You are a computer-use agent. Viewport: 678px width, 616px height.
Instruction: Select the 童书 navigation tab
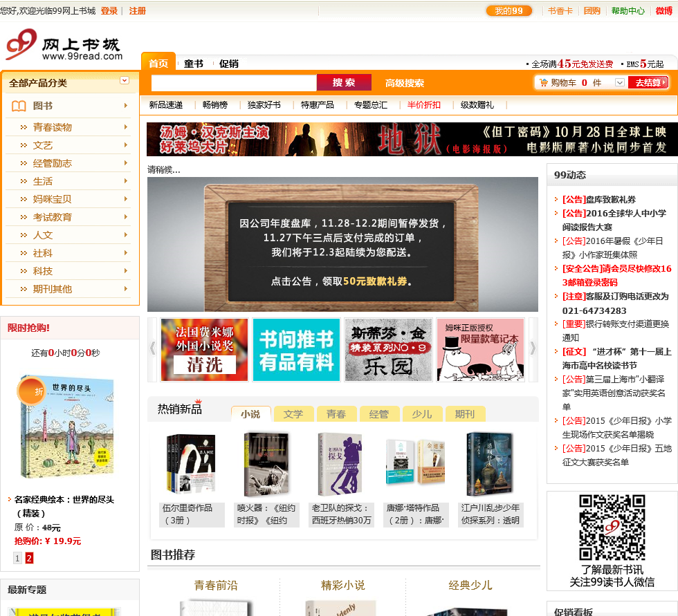point(193,64)
